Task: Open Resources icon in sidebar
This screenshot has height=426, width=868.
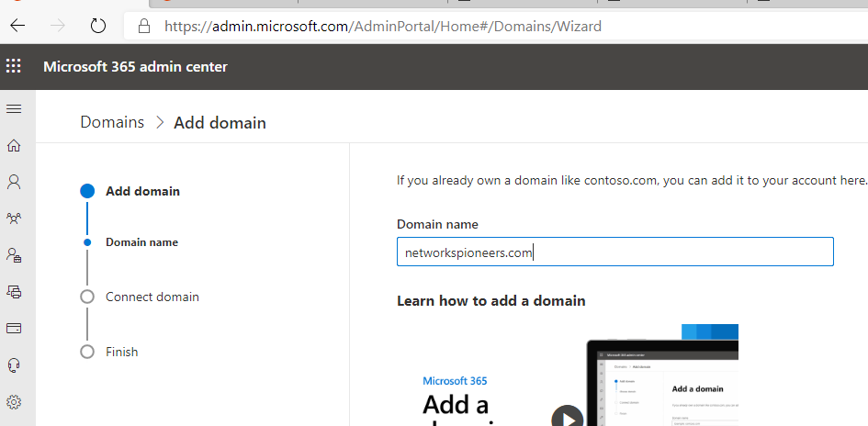Action: (14, 292)
